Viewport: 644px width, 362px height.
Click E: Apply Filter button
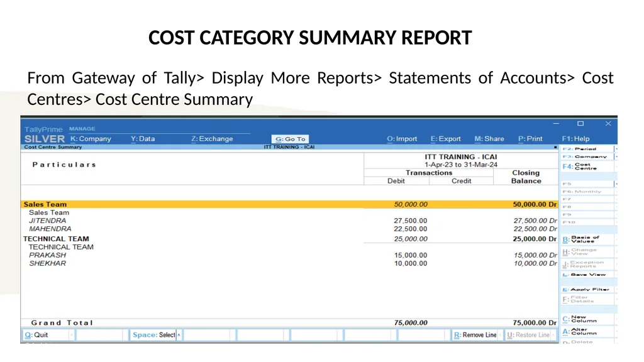click(x=587, y=289)
